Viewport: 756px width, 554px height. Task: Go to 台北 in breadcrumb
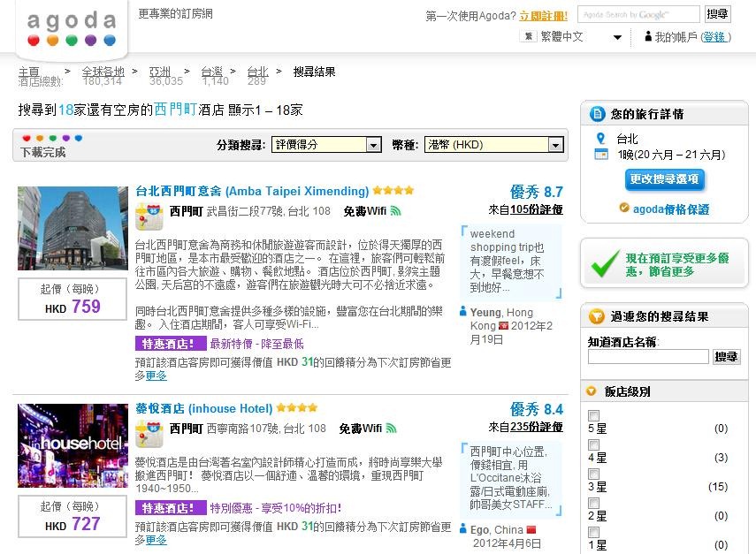tap(257, 72)
